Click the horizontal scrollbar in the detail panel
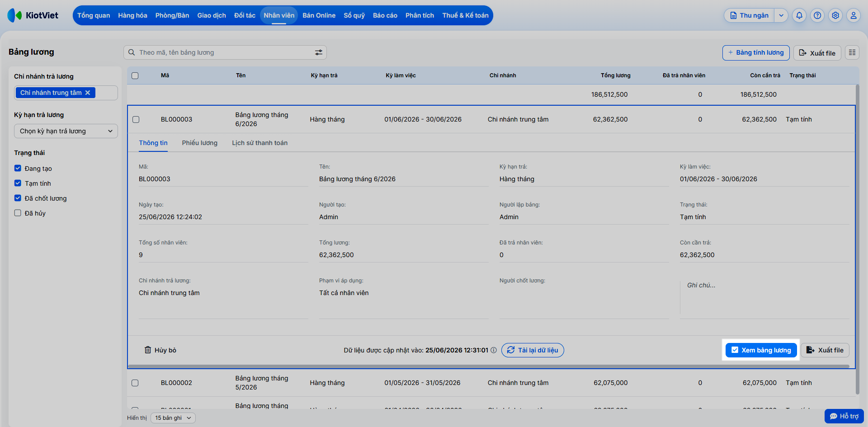Screen dimensions: 868x427 [489, 366]
